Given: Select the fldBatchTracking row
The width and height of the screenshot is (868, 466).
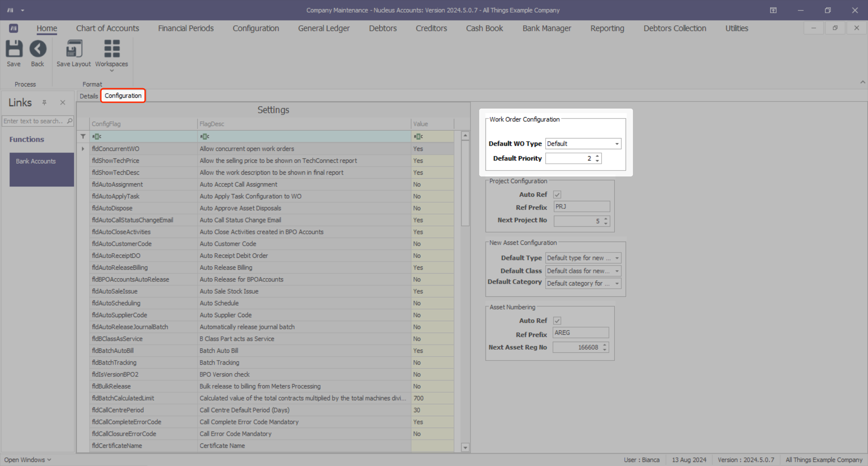Looking at the screenshot, I should [x=273, y=362].
